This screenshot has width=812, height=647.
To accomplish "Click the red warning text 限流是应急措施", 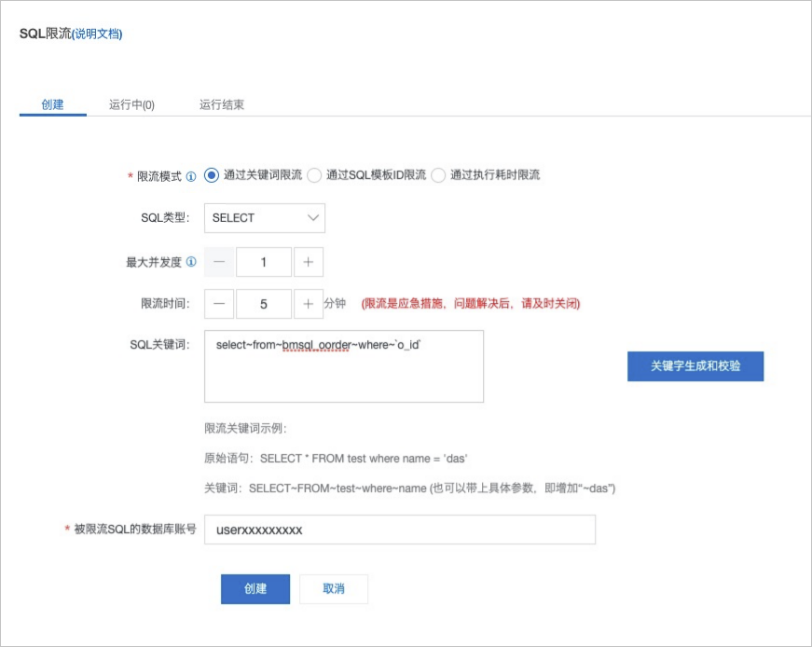I will [471, 304].
